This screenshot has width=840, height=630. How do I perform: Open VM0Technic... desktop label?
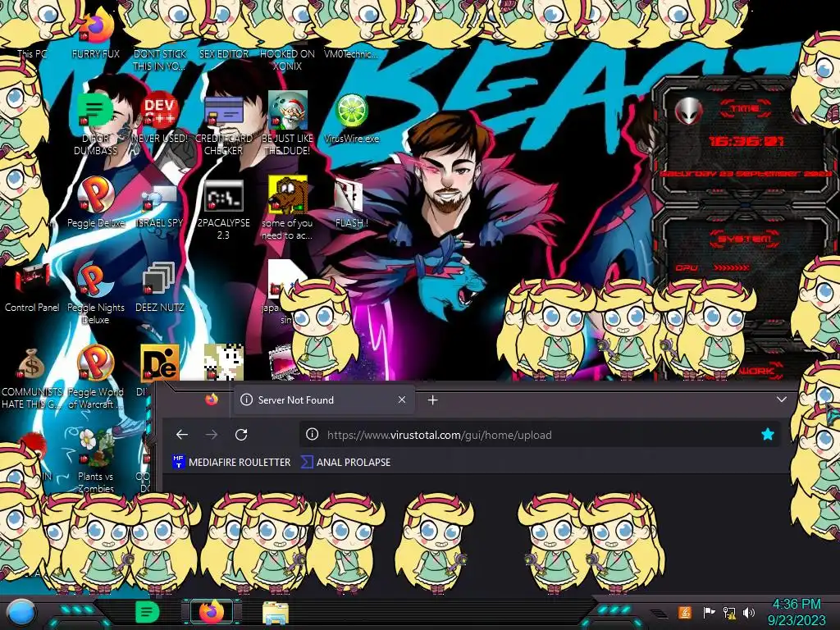pyautogui.click(x=351, y=53)
